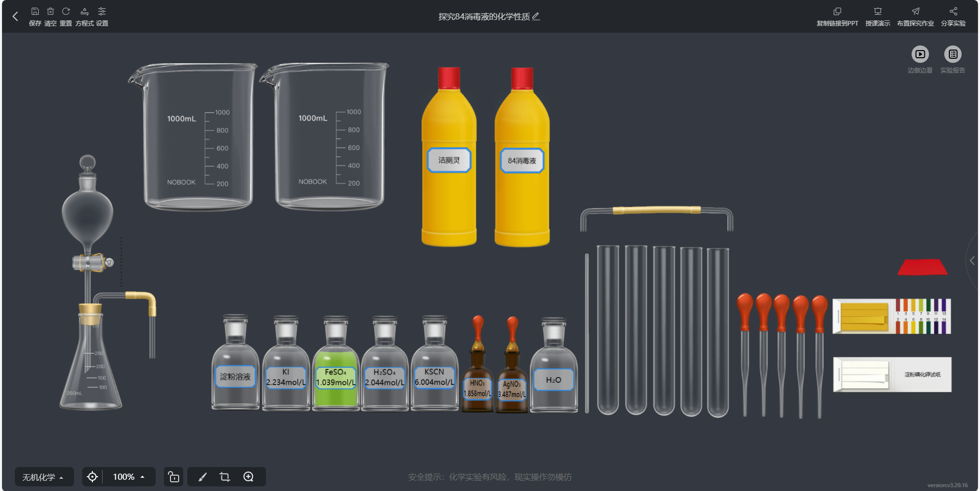Image resolution: width=980 pixels, height=491 pixels.
Task: Select the glass stirring rod
Action: (x=587, y=333)
